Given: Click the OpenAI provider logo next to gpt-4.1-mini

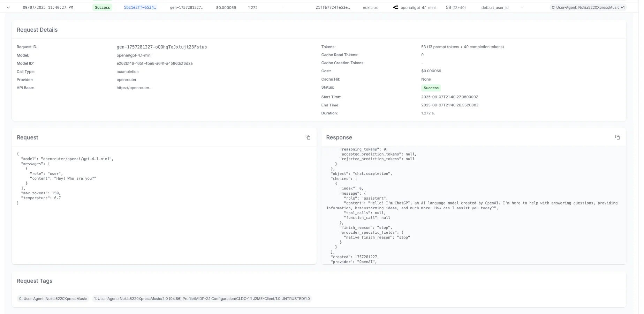Looking at the screenshot, I should [395, 7].
